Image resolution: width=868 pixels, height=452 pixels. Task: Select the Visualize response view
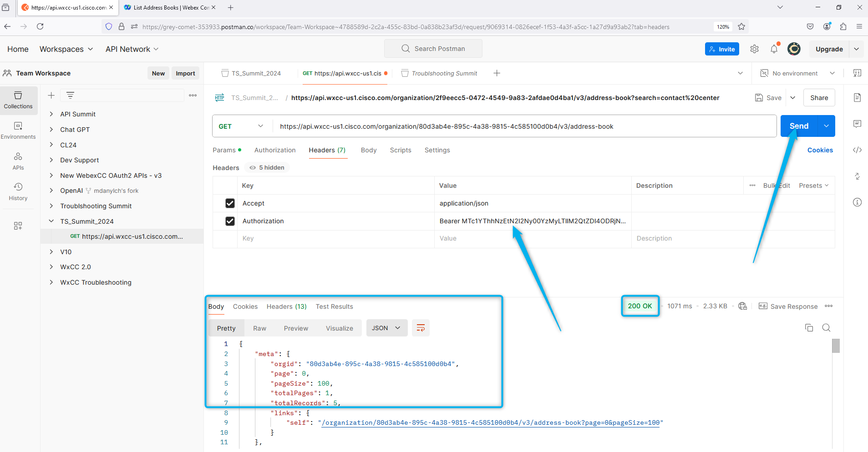coord(340,328)
